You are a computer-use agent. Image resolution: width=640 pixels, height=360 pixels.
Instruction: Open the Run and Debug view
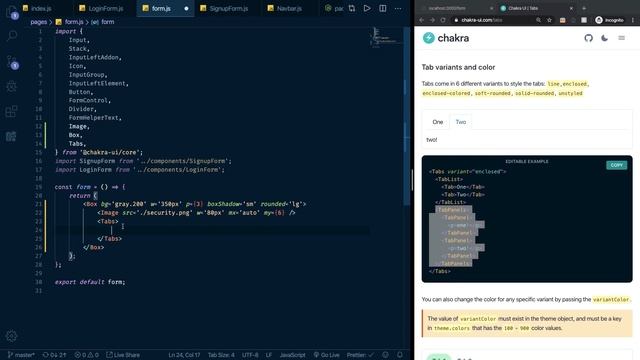coord(12,86)
